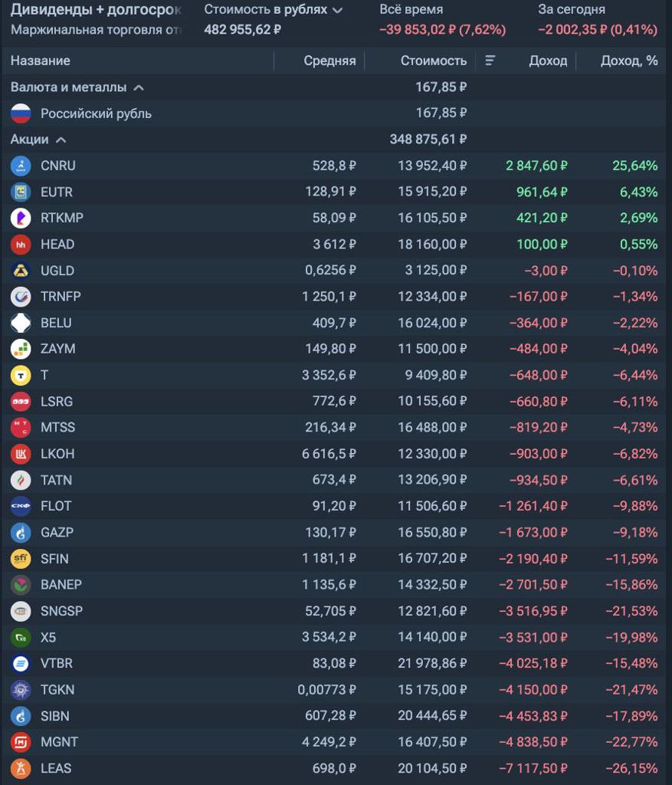The width and height of the screenshot is (672, 785).
Task: Sort by the Название column header
Action: 41,61
